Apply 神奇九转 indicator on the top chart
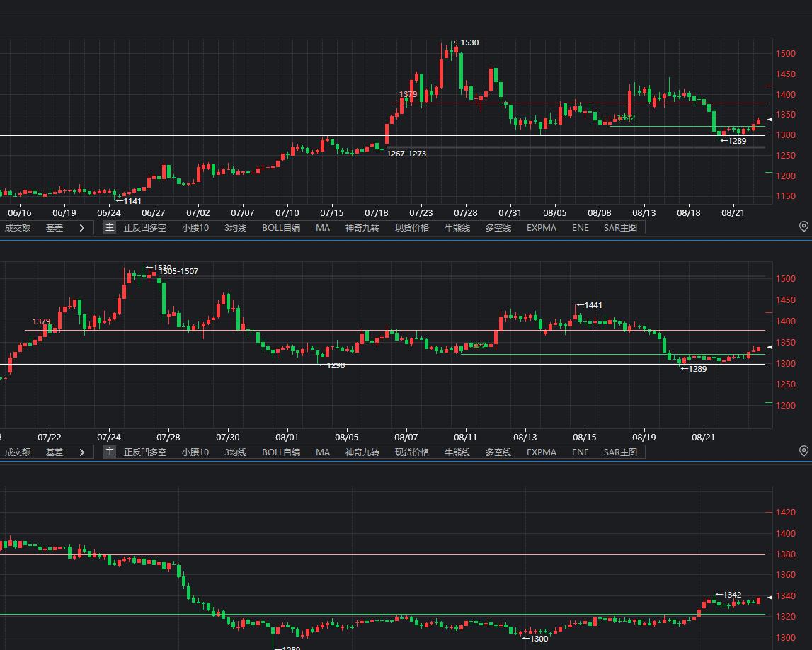The image size is (812, 650). [x=362, y=228]
